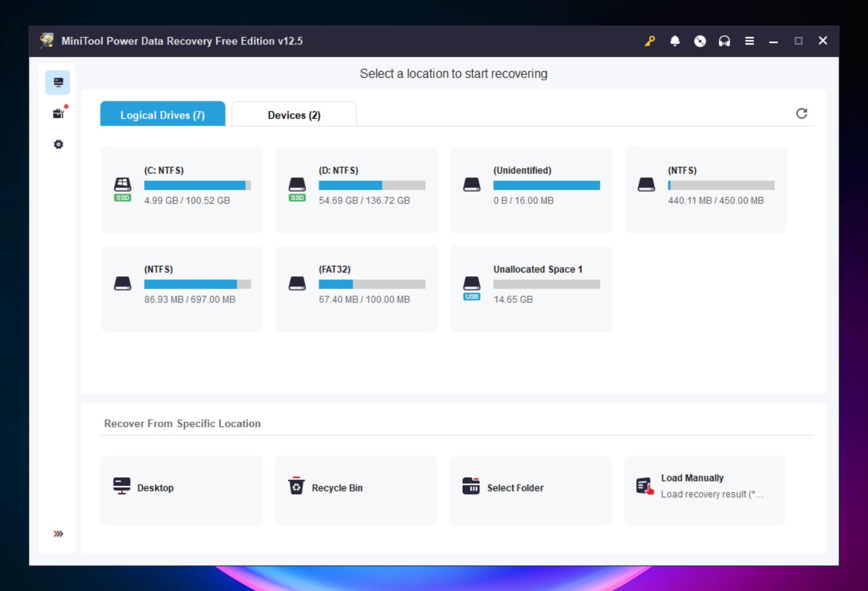Open scan settings gear icon in sidebar
This screenshot has height=591, width=868.
click(x=58, y=144)
